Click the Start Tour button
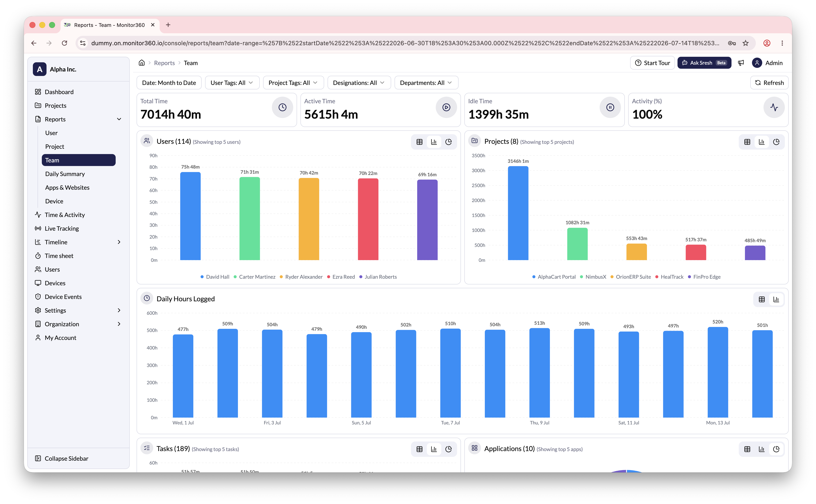The height and width of the screenshot is (504, 816). 652,63
